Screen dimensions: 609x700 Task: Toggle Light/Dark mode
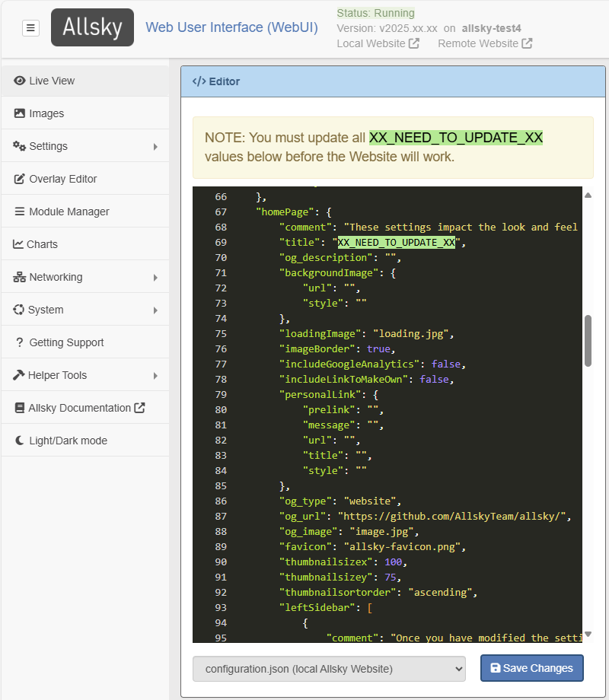[68, 441]
